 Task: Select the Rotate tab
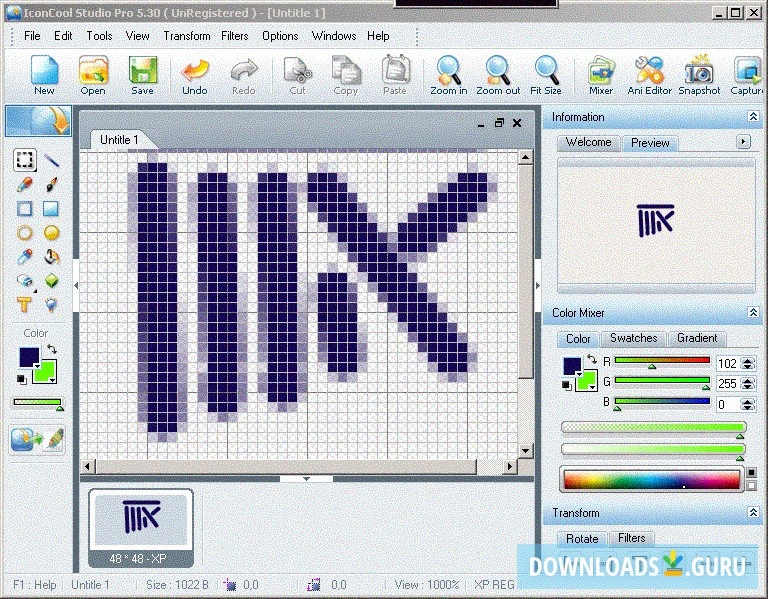tap(582, 538)
